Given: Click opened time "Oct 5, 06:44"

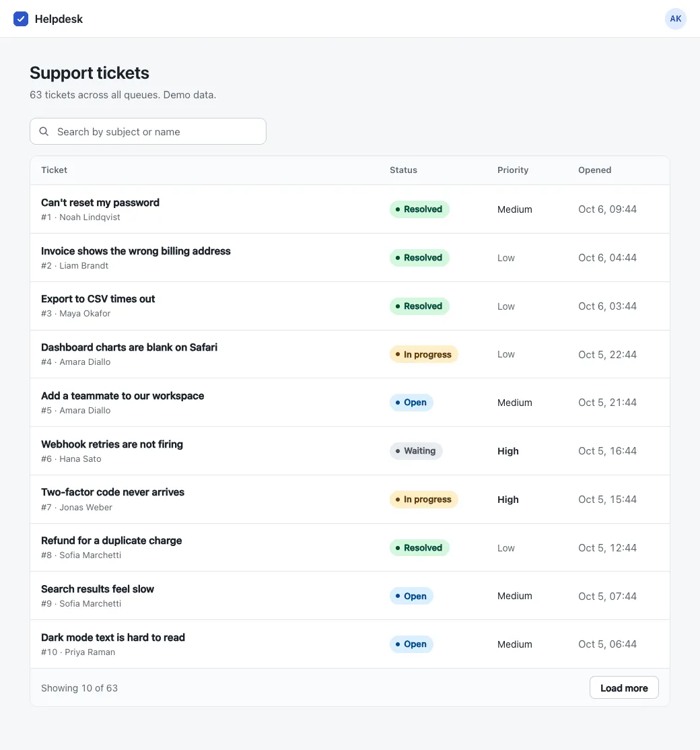Looking at the screenshot, I should pos(607,644).
